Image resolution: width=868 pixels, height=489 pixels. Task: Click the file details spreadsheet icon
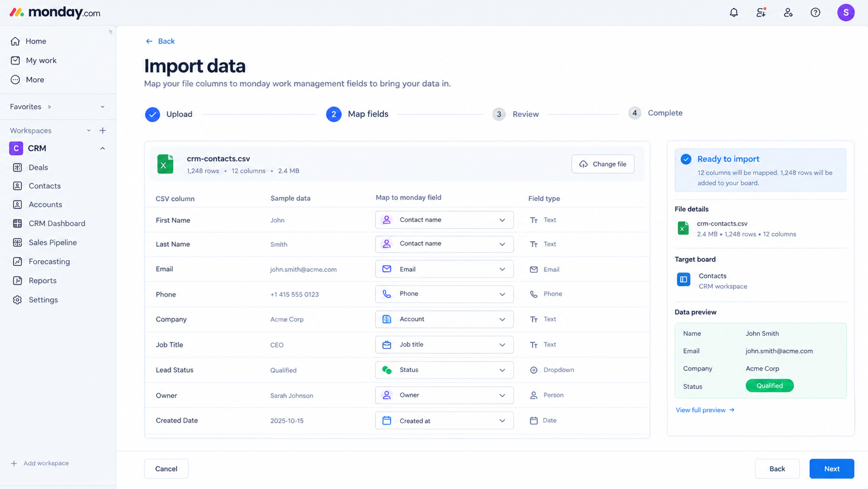click(x=684, y=228)
